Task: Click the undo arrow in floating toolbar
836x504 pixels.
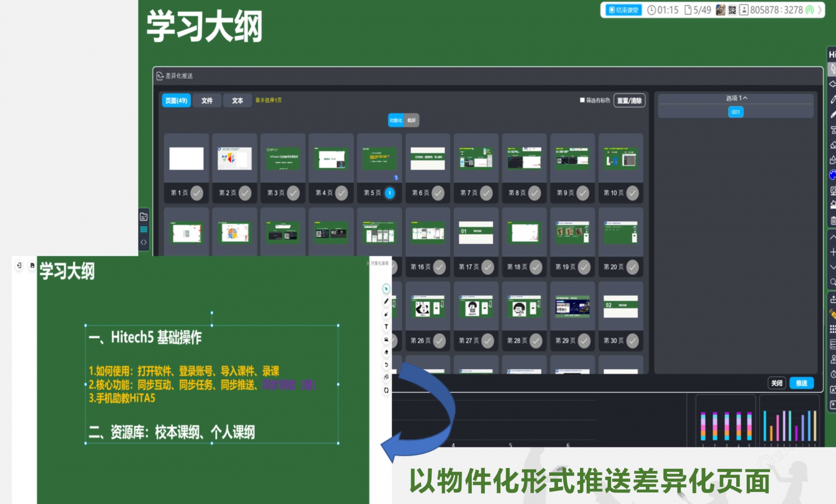Action: tap(386, 365)
